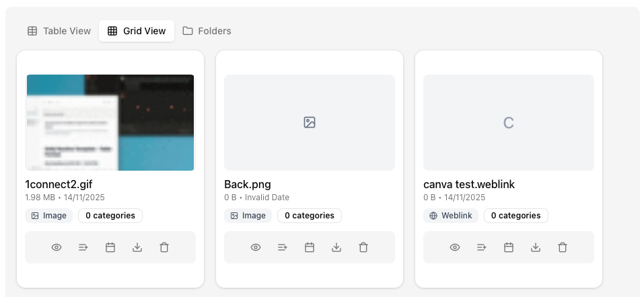644x297 pixels.
Task: Click the 0 categories badge on Back.png
Action: 310,216
